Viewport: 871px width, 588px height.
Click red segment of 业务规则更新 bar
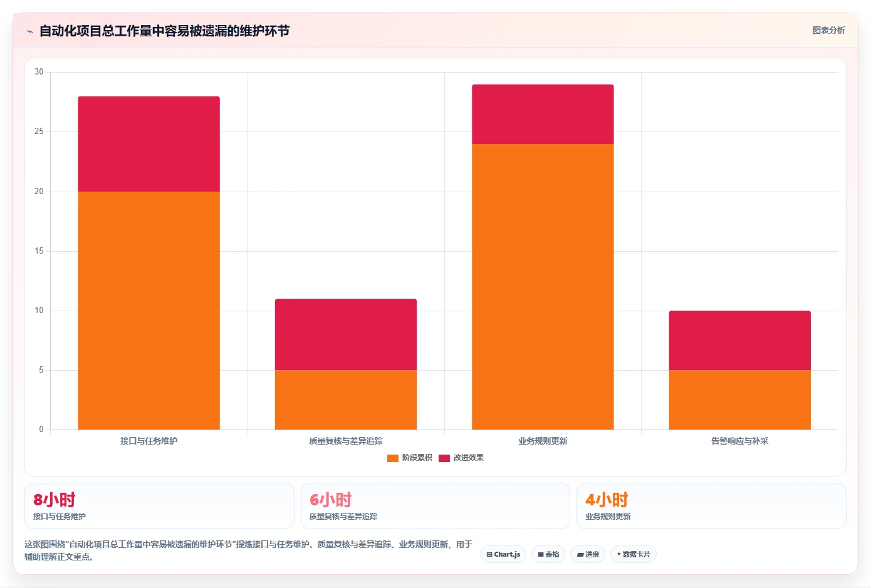pyautogui.click(x=543, y=115)
